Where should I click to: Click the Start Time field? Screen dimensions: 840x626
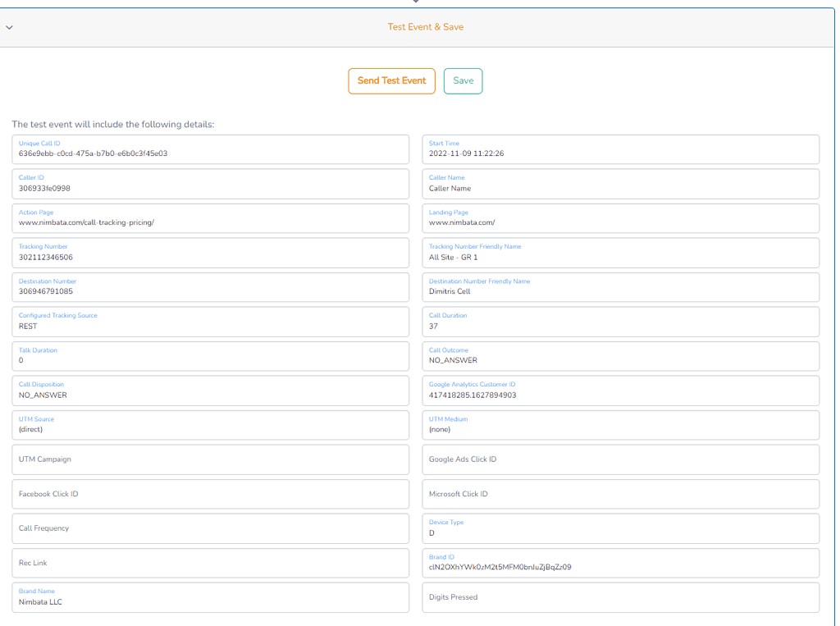pos(619,149)
